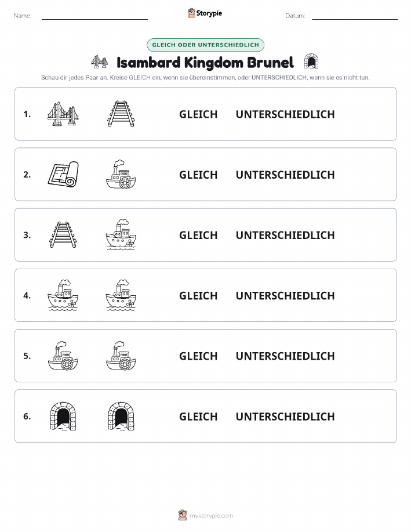Select UNTERSCHIEDLICH for question 6

(x=285, y=417)
